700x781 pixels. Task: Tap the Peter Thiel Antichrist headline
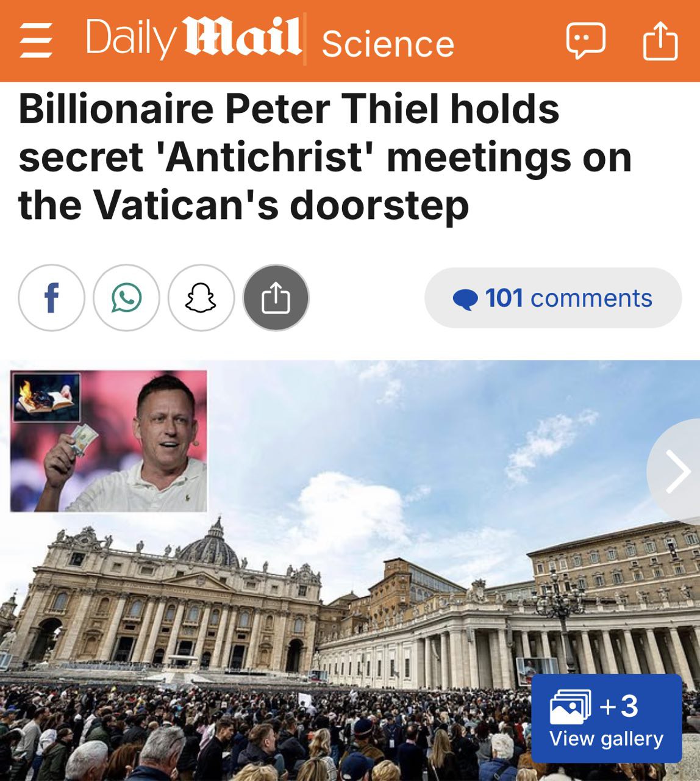[325, 157]
